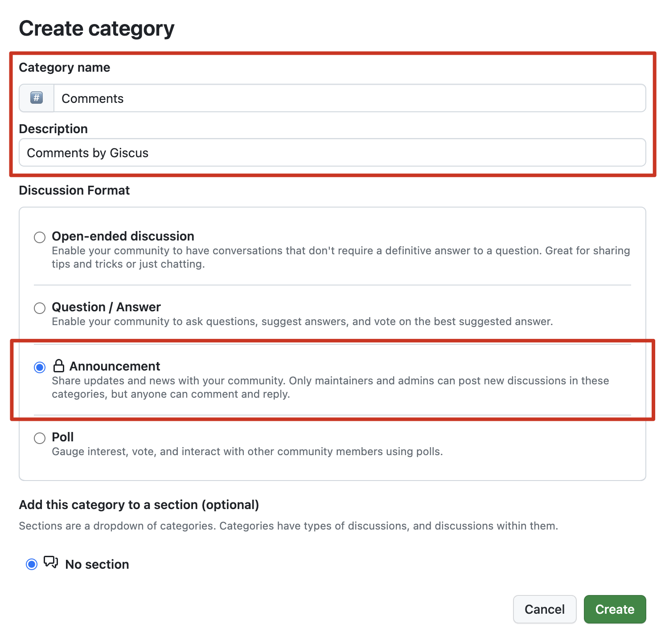665x644 pixels.
Task: Click the lock icon beside Announcement
Action: [59, 366]
